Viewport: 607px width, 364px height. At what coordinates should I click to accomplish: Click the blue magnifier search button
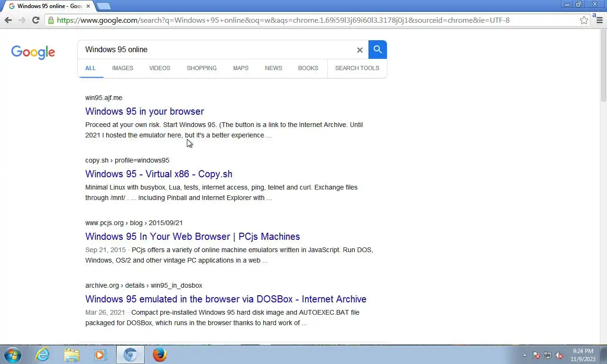point(377,49)
